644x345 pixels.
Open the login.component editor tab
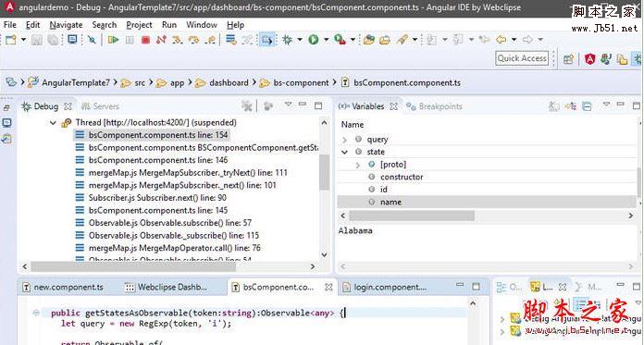[x=384, y=287]
